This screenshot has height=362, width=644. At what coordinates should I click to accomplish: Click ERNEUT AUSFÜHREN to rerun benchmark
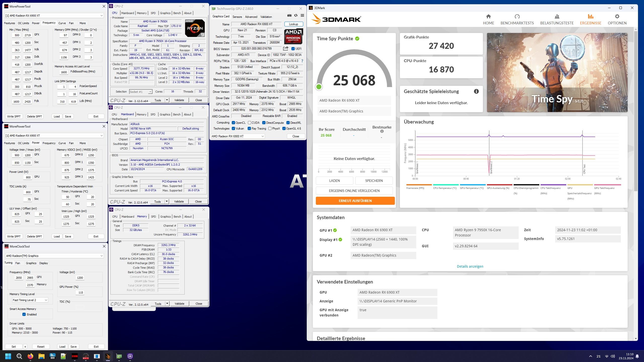pyautogui.click(x=355, y=201)
